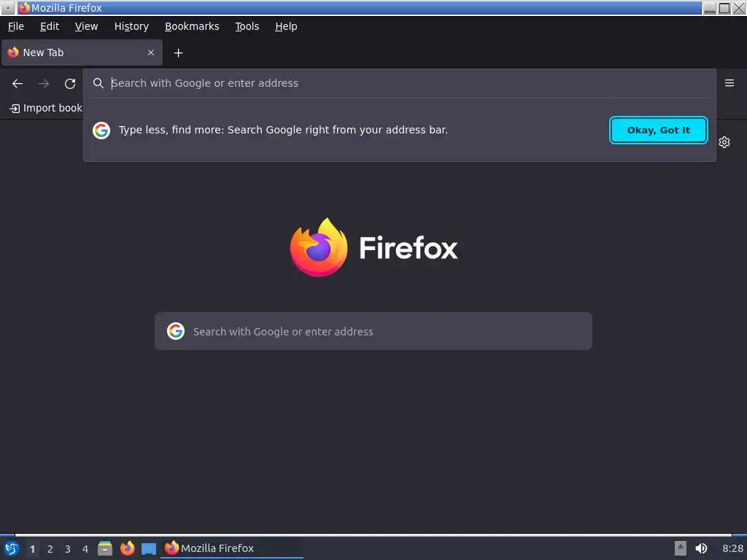Switch to workspace 4
This screenshot has height=560, width=747.
[x=85, y=549]
